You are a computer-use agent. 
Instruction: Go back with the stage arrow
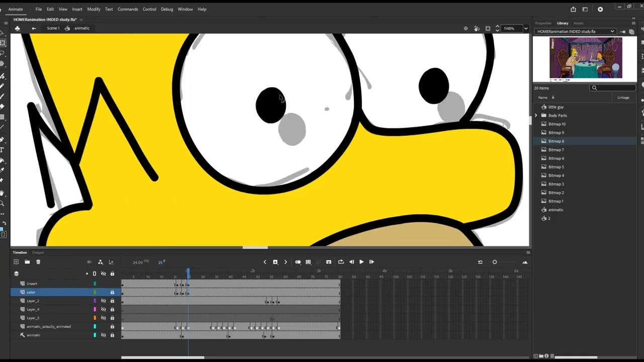[x=34, y=28]
